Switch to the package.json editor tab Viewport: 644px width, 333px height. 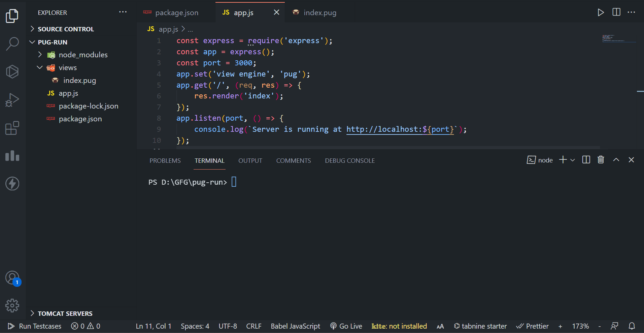coord(176,13)
